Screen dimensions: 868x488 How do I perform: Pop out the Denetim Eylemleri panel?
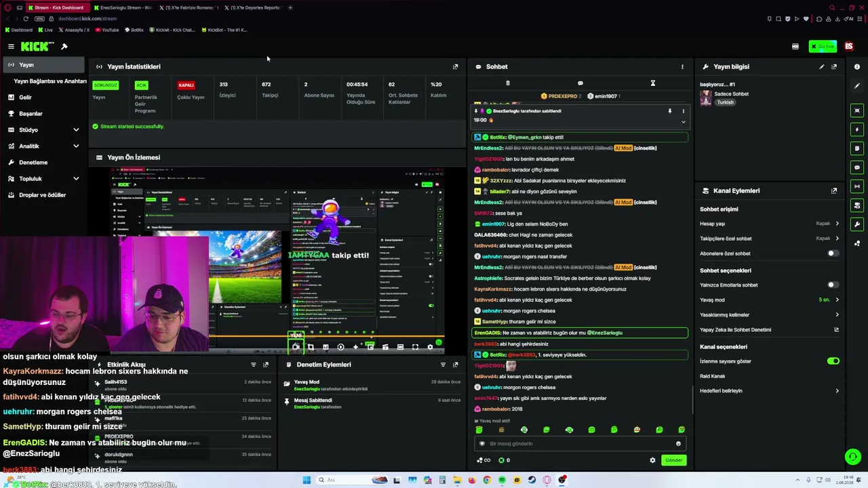tap(455, 365)
